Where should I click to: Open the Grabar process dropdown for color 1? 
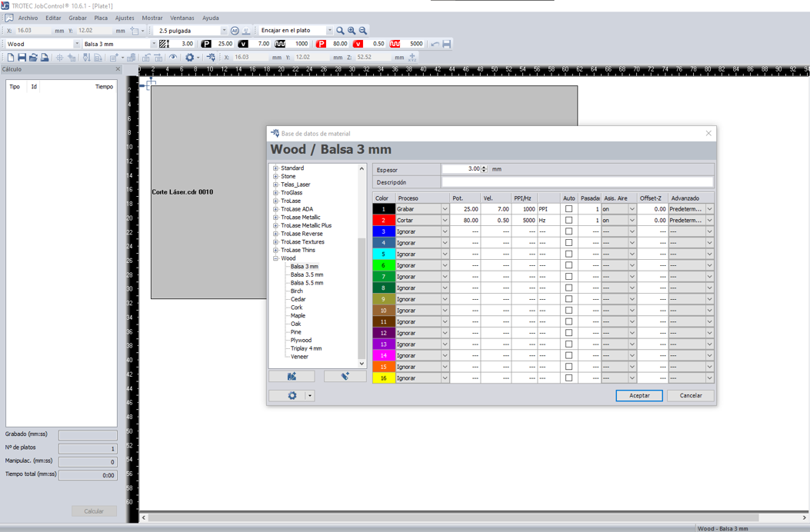(x=445, y=209)
